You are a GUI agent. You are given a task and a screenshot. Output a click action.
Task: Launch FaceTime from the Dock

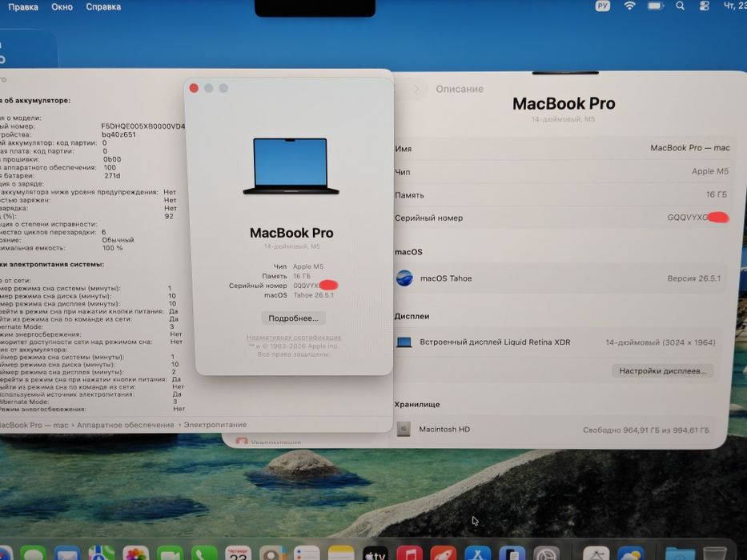pyautogui.click(x=170, y=554)
